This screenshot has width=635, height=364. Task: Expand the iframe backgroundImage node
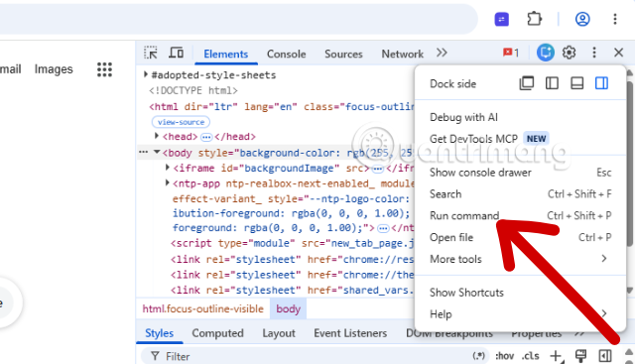point(168,168)
